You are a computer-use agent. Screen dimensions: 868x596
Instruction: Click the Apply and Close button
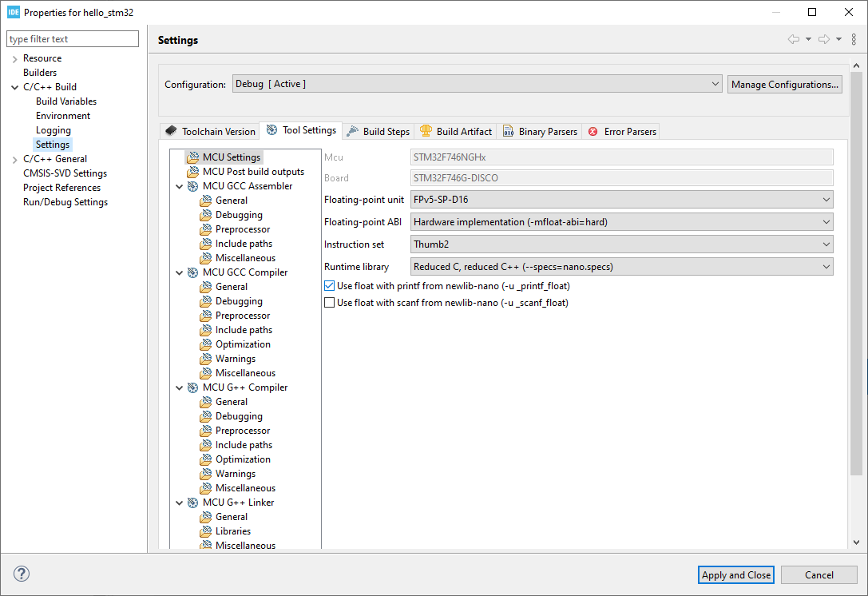click(x=735, y=574)
